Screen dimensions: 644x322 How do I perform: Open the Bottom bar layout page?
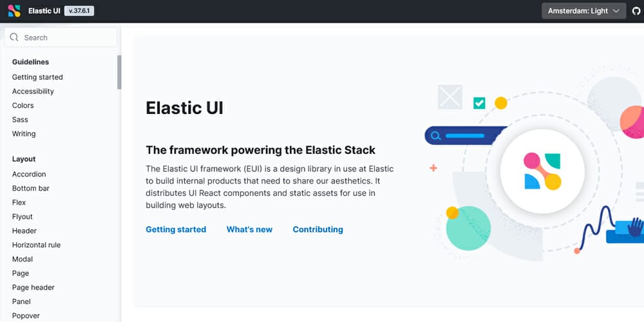(31, 189)
